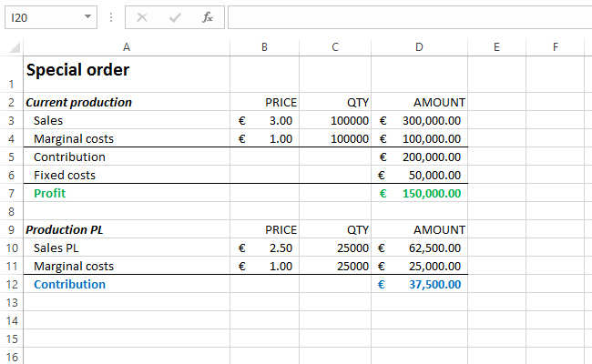
Task: Select the 150,000.00 profit amount cell
Action: pyautogui.click(x=419, y=193)
